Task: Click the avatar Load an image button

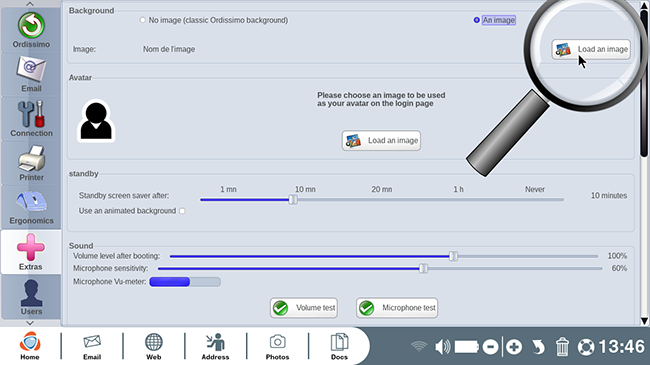Action: pos(381,141)
